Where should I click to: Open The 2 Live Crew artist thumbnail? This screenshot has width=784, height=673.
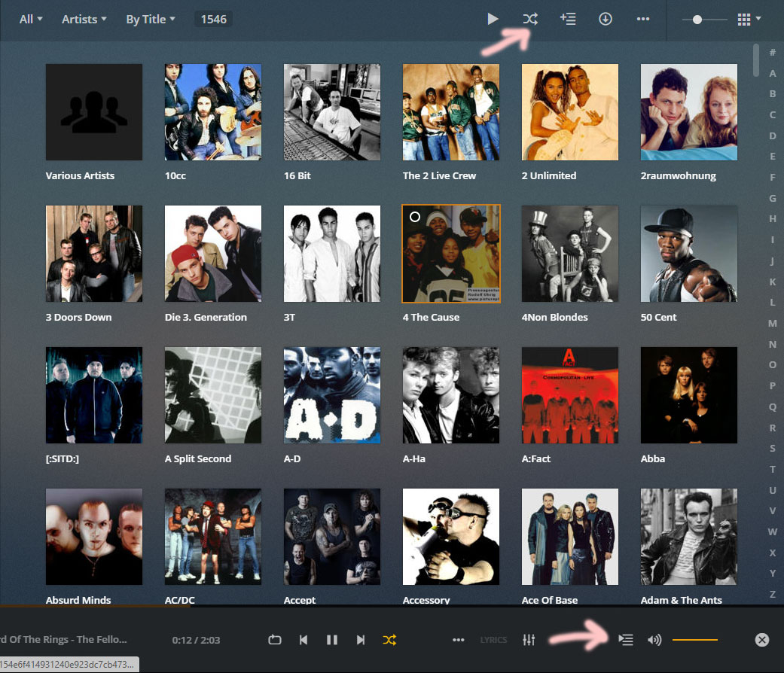coord(451,112)
